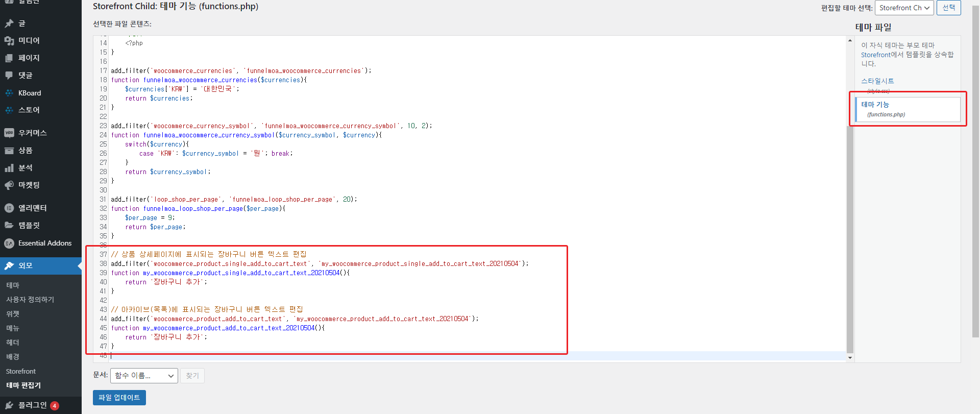Open the 스타일시트 file link

877,81
